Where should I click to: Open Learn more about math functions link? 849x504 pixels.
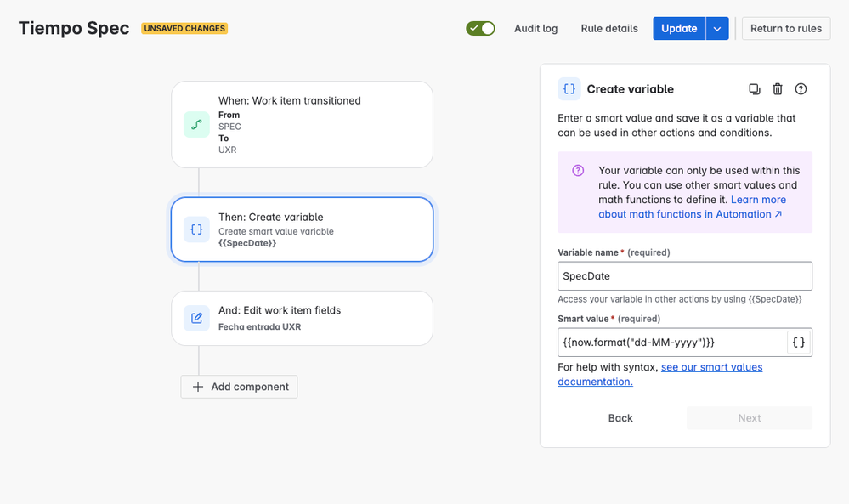[x=692, y=207]
